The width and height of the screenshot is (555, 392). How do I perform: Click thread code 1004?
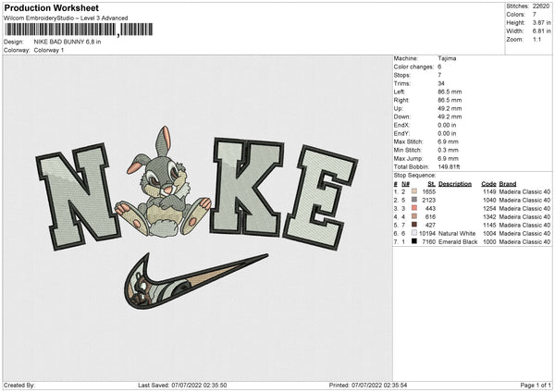[489, 234]
